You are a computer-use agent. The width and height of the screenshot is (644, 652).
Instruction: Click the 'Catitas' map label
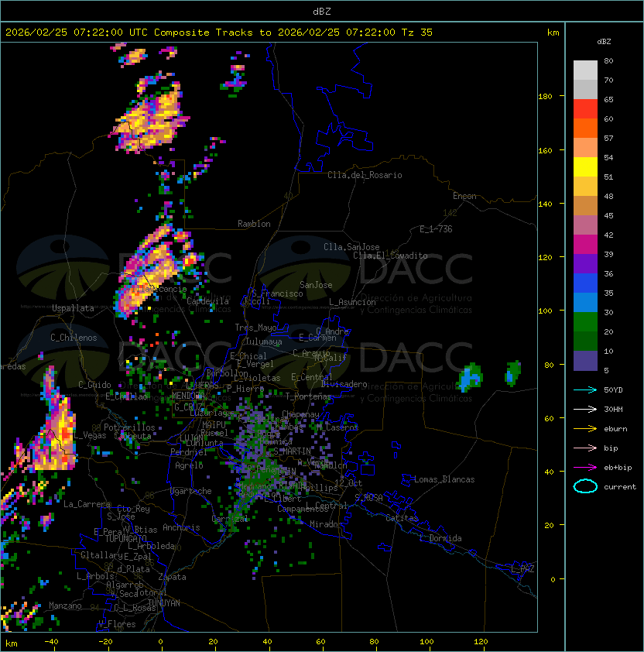tap(402, 518)
